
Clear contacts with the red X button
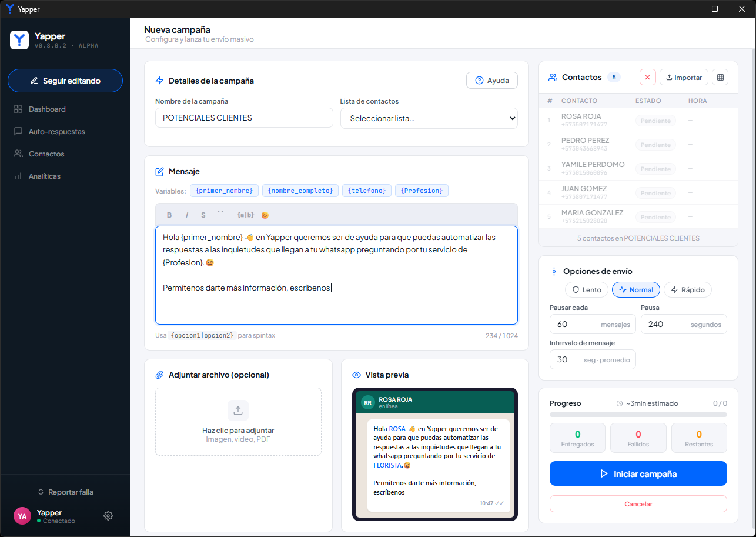647,77
